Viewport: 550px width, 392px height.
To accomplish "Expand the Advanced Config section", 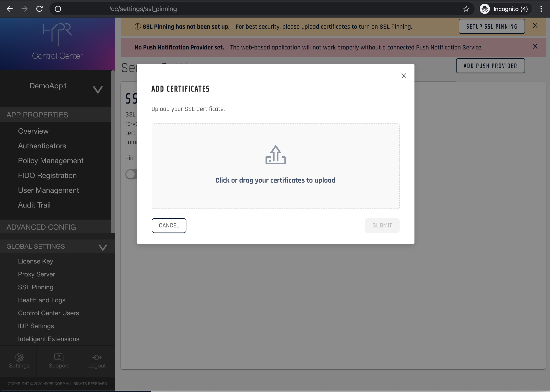I will tap(41, 227).
